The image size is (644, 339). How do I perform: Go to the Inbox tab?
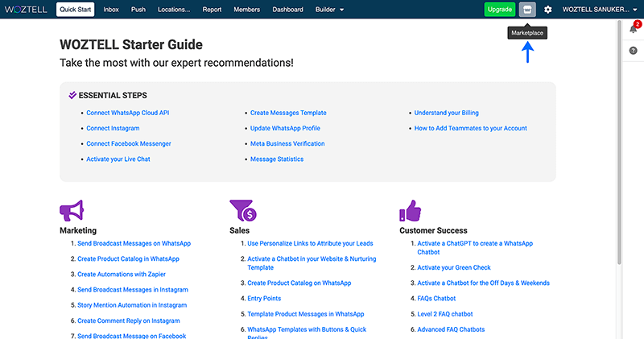coord(111,10)
